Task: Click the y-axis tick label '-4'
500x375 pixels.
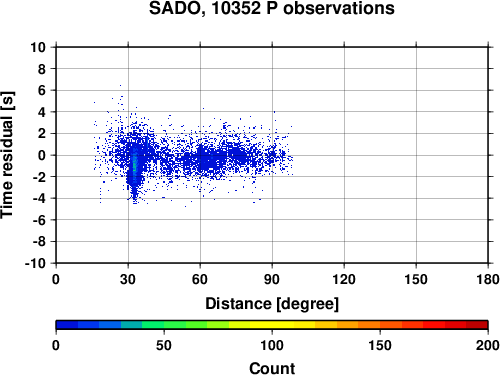Action: pyautogui.click(x=39, y=198)
